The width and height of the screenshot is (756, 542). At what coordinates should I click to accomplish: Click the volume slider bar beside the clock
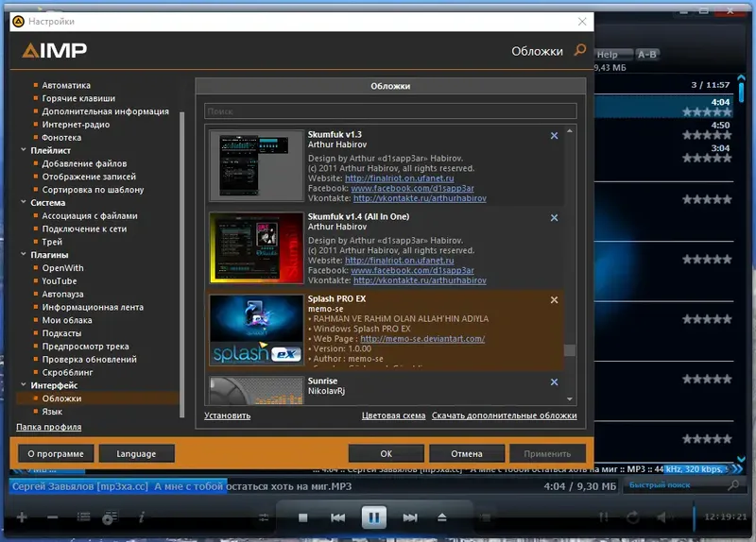pos(694,517)
